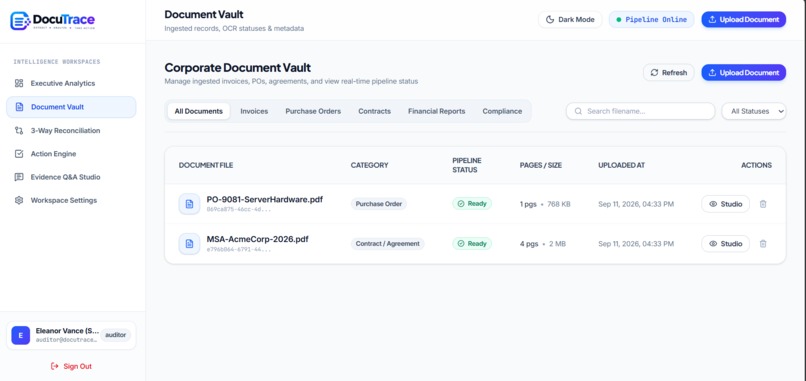The height and width of the screenshot is (381, 806).
Task: Click the Document File column header
Action: pos(206,165)
